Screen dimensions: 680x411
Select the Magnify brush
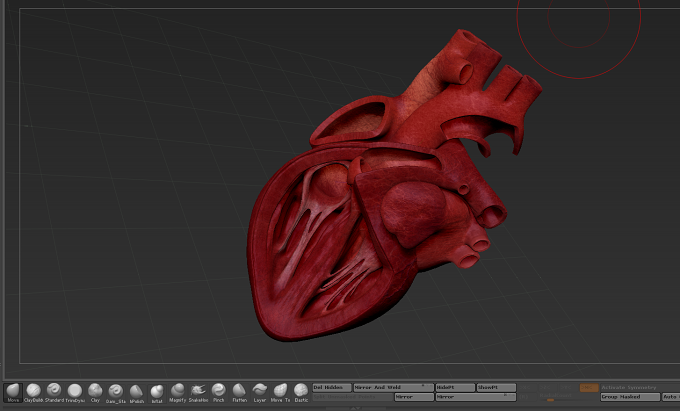(178, 393)
